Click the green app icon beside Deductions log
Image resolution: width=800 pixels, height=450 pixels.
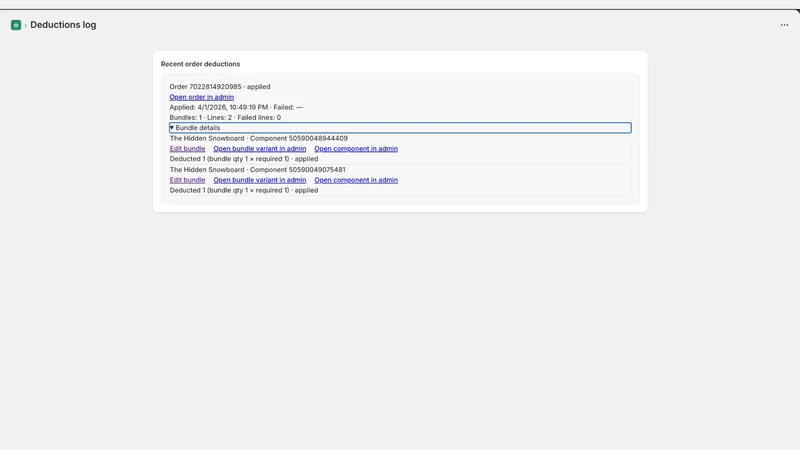(16, 25)
